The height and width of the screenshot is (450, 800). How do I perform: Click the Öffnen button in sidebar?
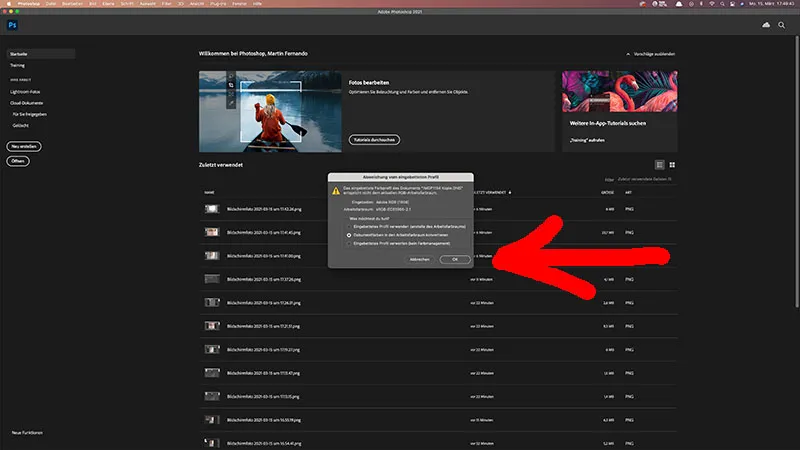(18, 161)
